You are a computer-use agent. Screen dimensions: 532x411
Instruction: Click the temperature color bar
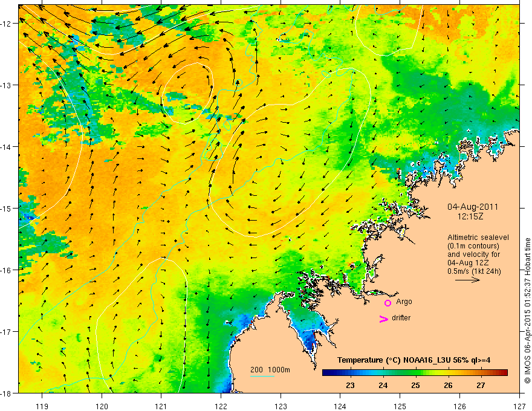[415, 373]
